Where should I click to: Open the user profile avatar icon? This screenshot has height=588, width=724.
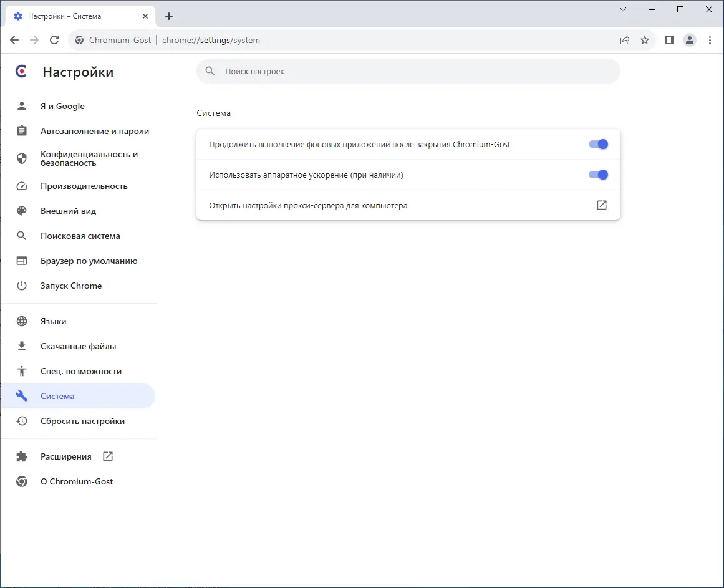click(x=690, y=40)
